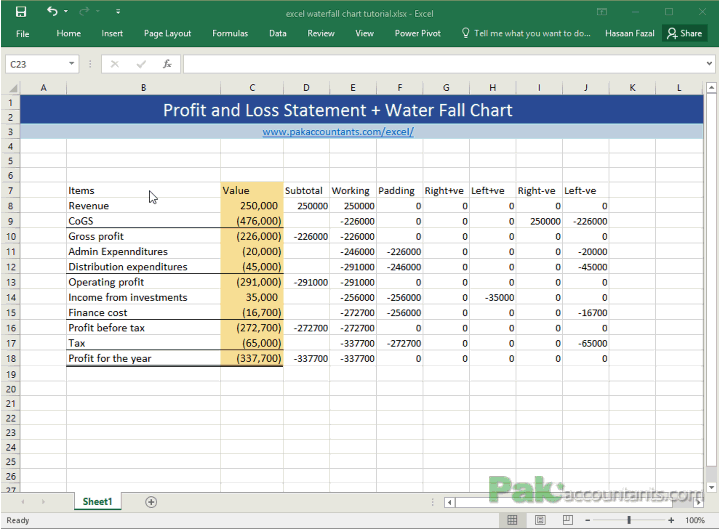
Task: Open the Data tab
Action: coord(277,34)
